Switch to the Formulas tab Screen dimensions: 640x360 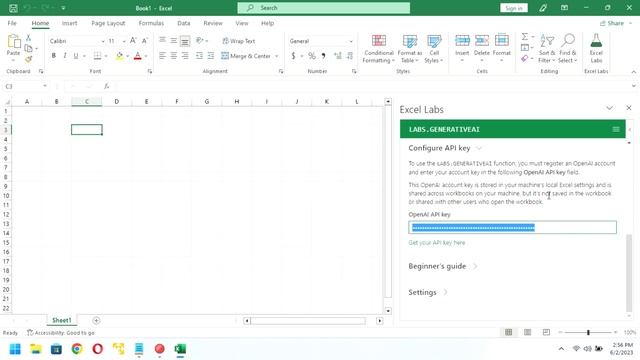click(x=151, y=23)
